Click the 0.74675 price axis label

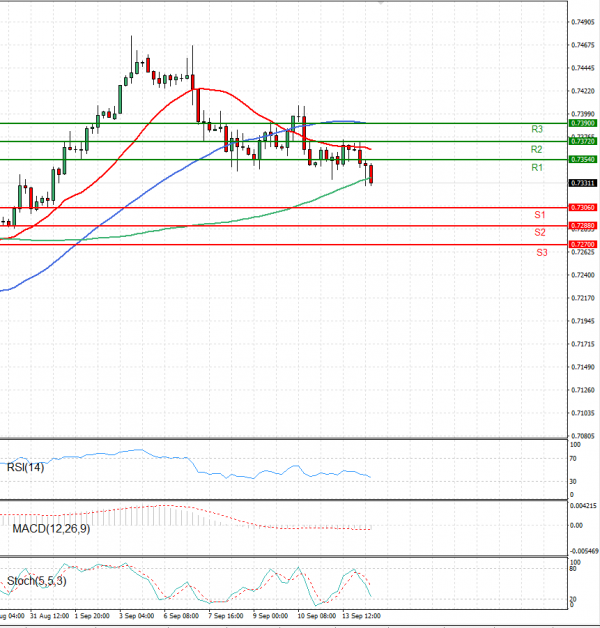click(x=583, y=45)
